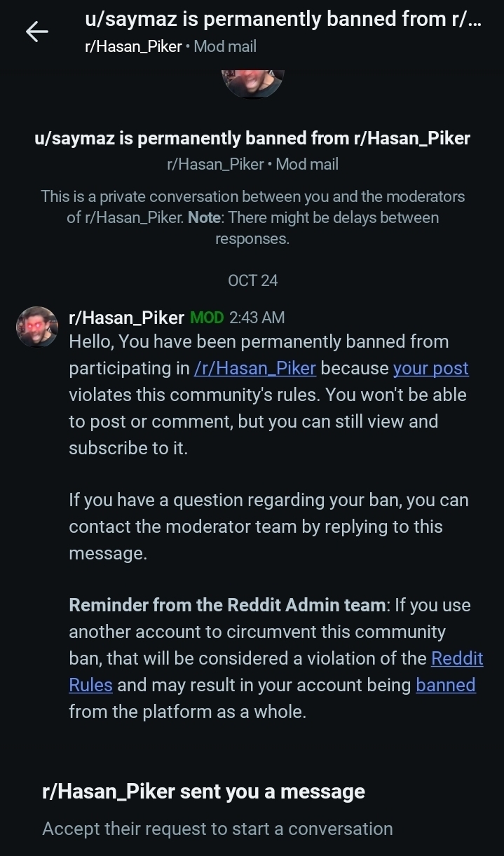The width and height of the screenshot is (504, 856).
Task: Tap "Reminder from the Reddit Admin team" text
Action: 227,605
